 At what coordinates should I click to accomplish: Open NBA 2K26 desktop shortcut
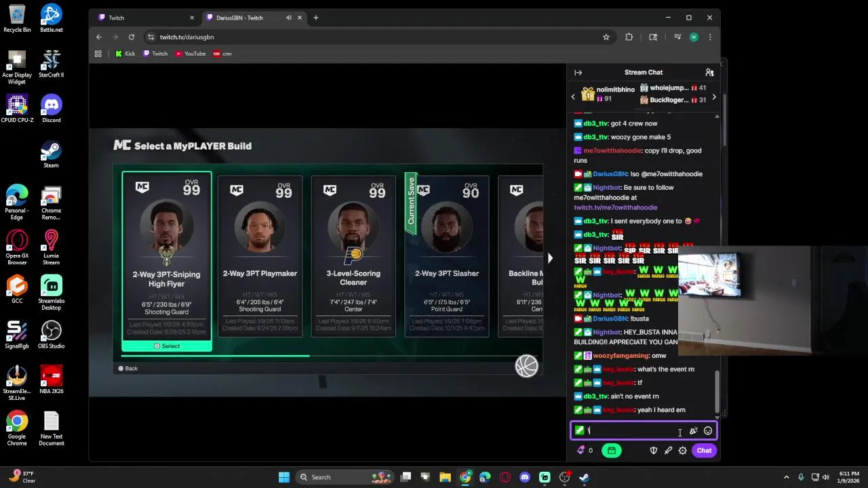coord(52,380)
